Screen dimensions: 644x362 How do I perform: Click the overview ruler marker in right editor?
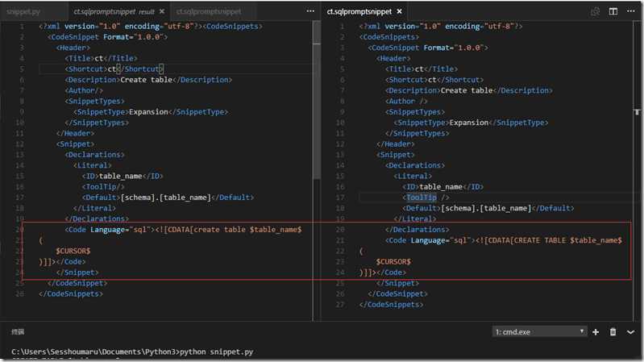pos(637,112)
